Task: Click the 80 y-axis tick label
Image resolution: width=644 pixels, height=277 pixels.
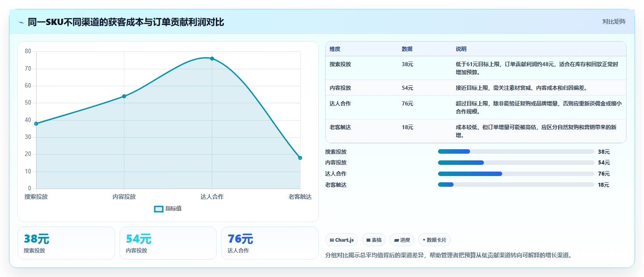Action: 28,51
